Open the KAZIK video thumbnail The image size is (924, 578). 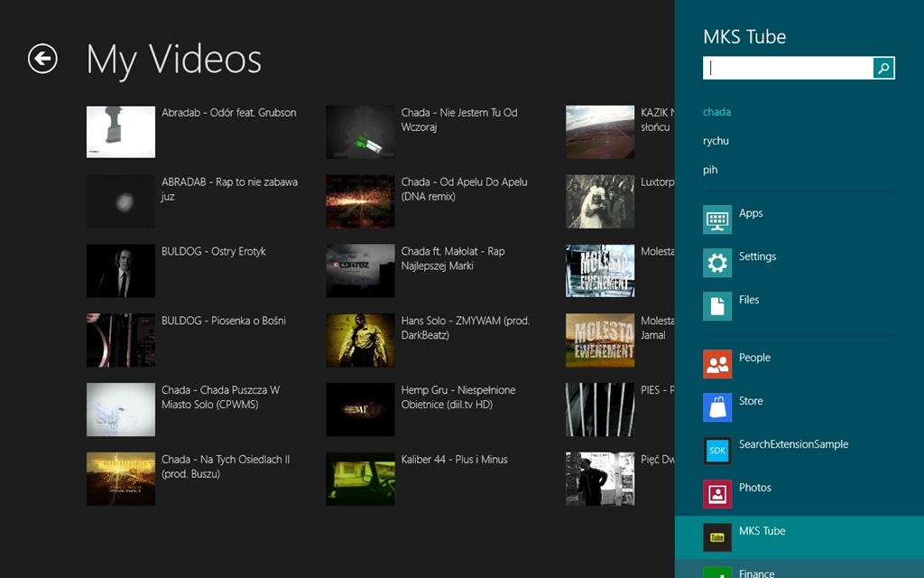point(600,132)
